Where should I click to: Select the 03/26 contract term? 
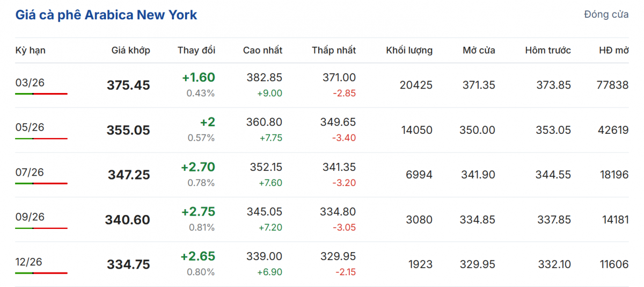pyautogui.click(x=30, y=82)
